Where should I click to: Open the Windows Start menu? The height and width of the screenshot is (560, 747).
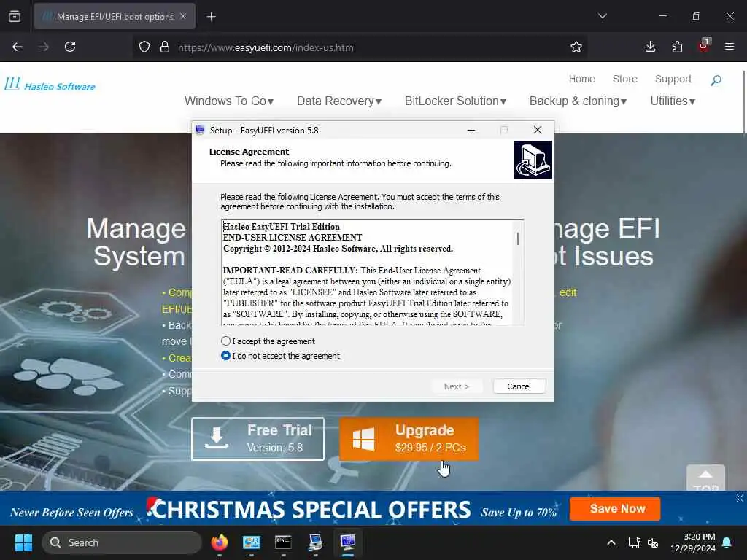pyautogui.click(x=23, y=542)
